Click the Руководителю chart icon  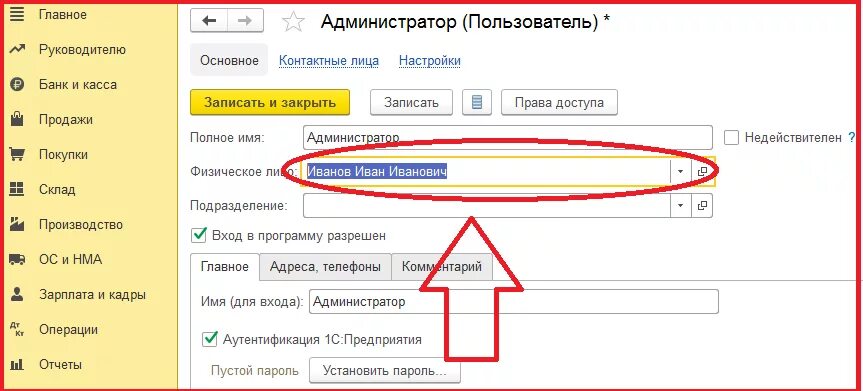18,50
